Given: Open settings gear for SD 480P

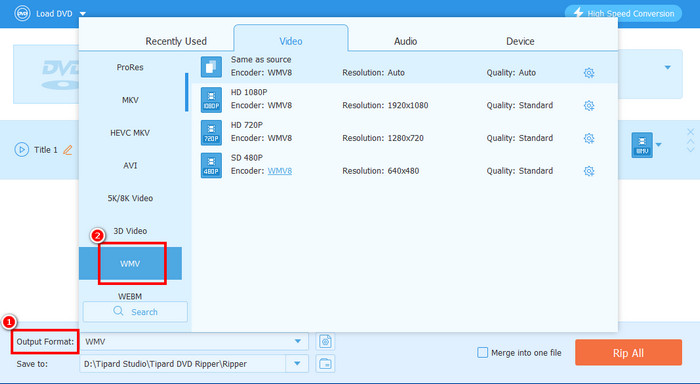Looking at the screenshot, I should coord(589,171).
